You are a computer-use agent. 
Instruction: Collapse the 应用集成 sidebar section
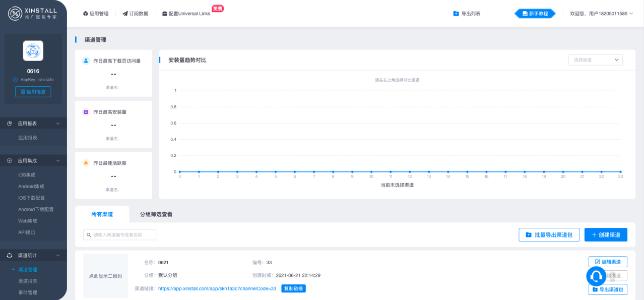tap(33, 160)
